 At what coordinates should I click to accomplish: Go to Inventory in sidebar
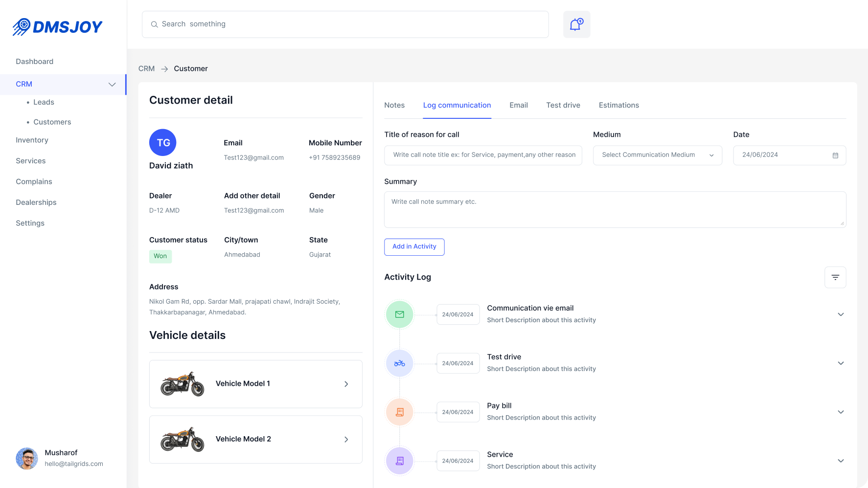pyautogui.click(x=32, y=140)
